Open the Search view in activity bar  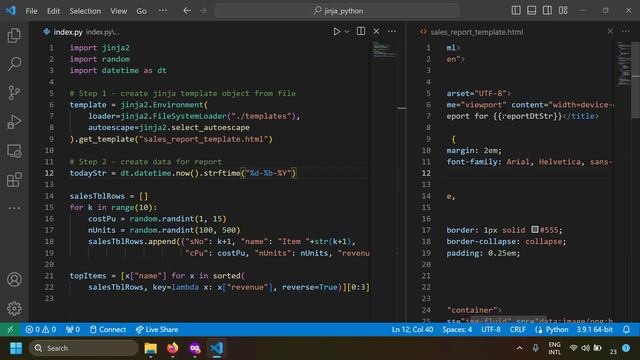14,64
